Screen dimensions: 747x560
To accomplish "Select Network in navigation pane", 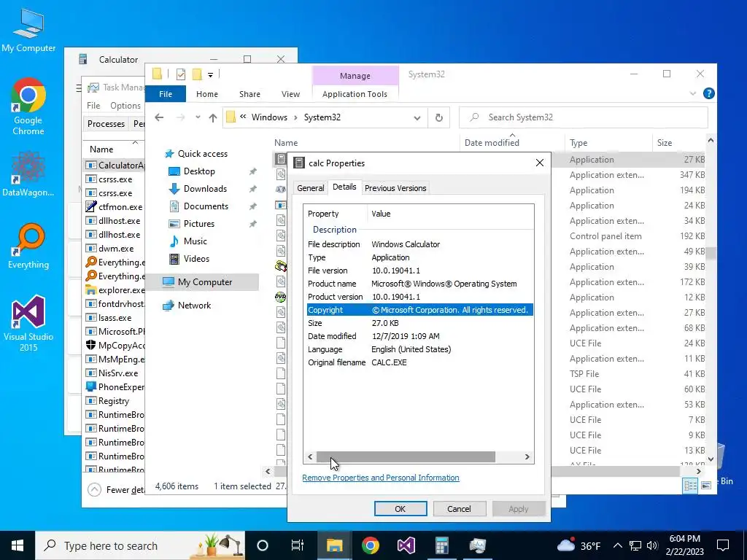I will [194, 306].
